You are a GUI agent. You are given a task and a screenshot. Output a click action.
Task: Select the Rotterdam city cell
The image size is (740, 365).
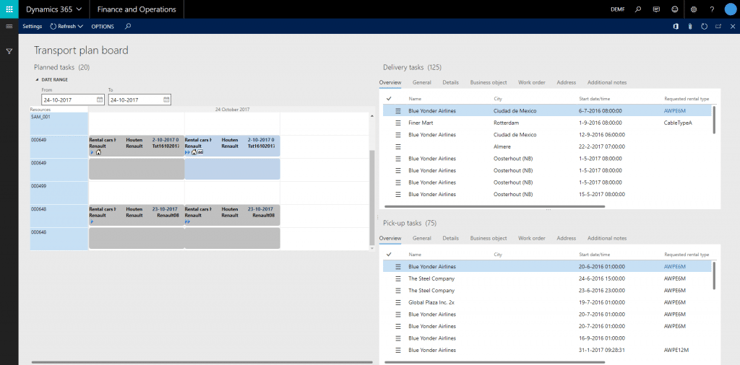tap(506, 123)
